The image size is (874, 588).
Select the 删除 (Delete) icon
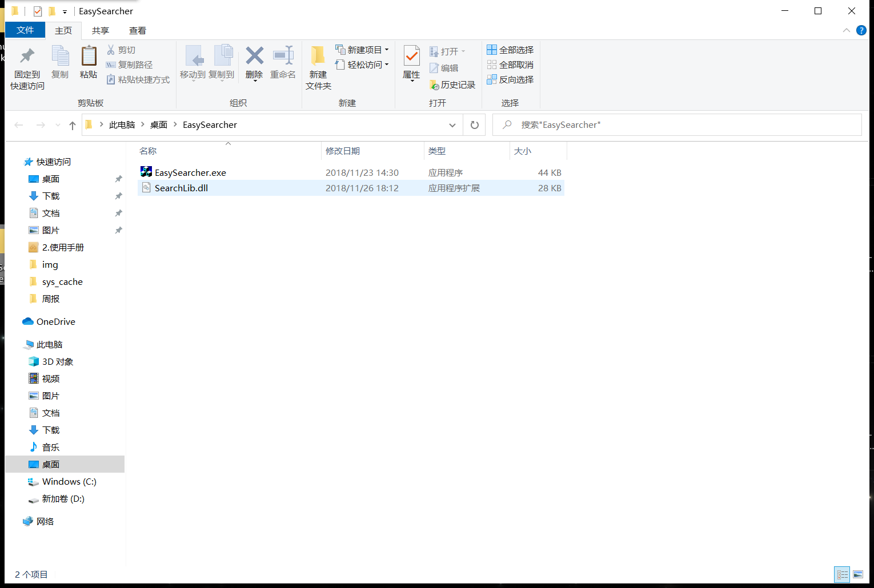254,61
